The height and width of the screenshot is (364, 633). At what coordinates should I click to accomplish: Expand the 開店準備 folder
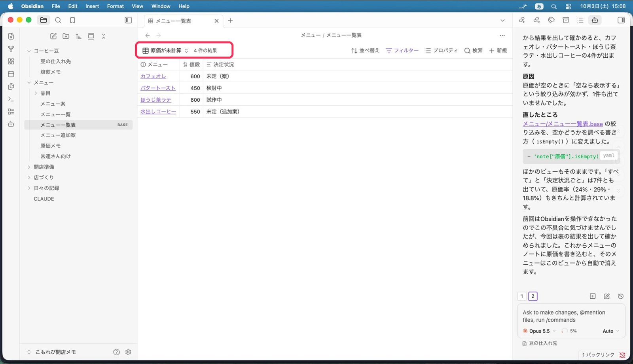(x=29, y=167)
